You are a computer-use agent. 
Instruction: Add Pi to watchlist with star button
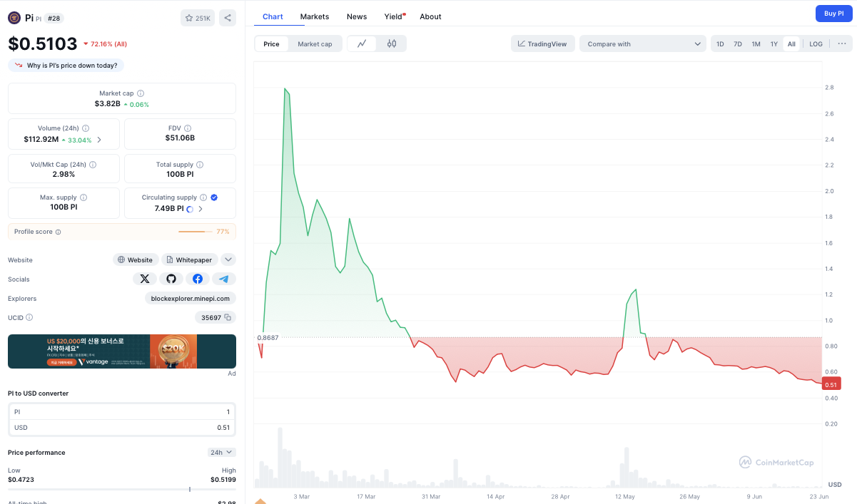(x=198, y=18)
